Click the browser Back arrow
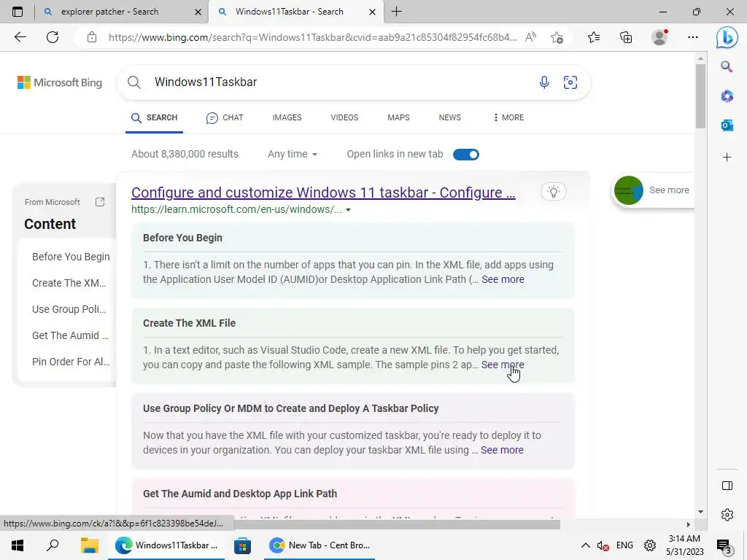 point(20,37)
